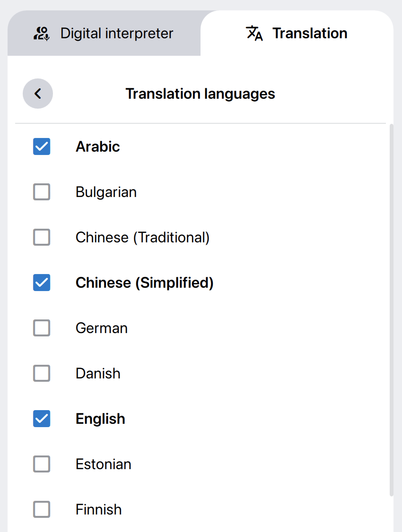
Task: Uncheck the English checkbox
Action: (42, 419)
